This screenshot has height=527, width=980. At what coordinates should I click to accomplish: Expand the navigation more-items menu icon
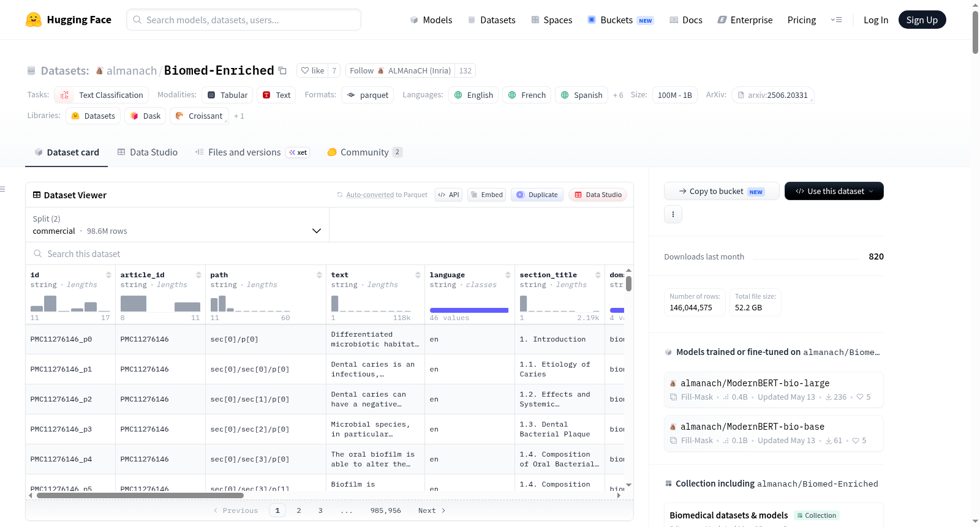pyautogui.click(x=836, y=20)
